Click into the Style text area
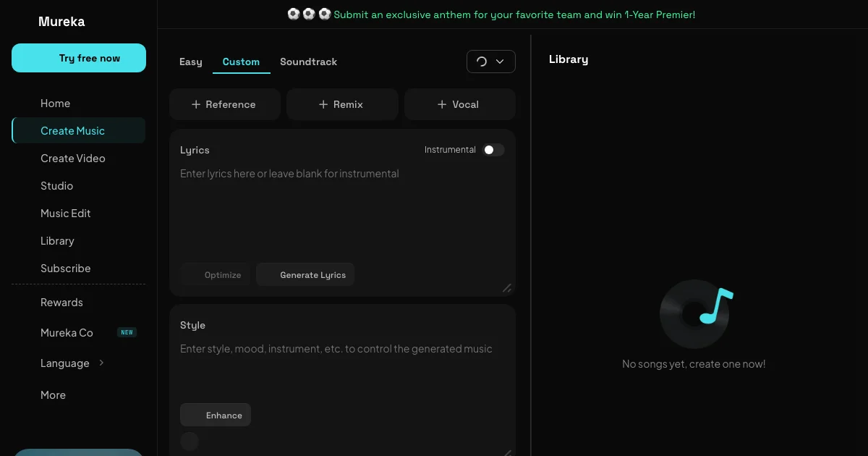The image size is (868, 456). coord(342,369)
